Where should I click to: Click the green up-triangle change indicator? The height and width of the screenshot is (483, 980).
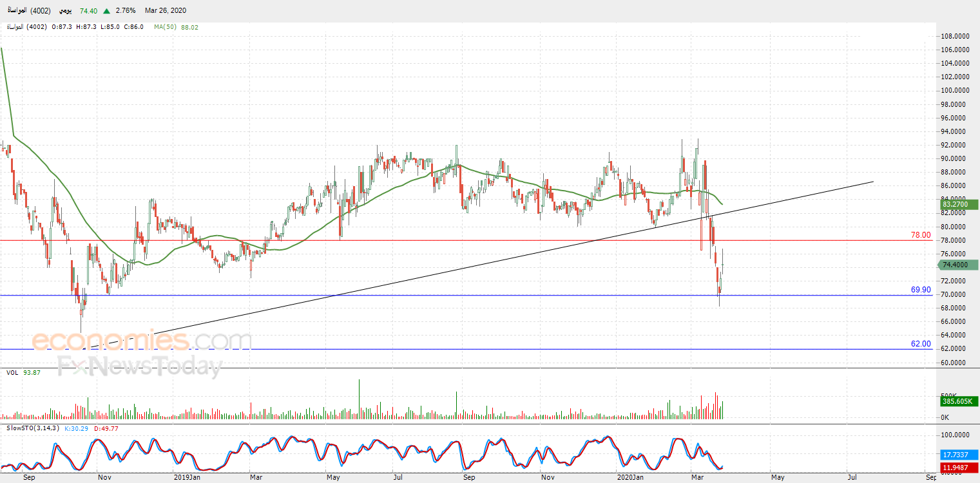[106, 11]
